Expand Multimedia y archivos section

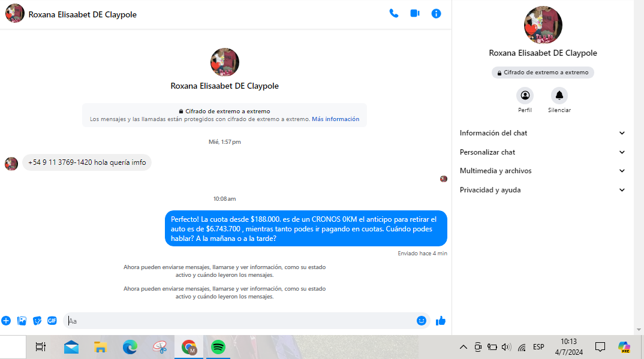[542, 171]
